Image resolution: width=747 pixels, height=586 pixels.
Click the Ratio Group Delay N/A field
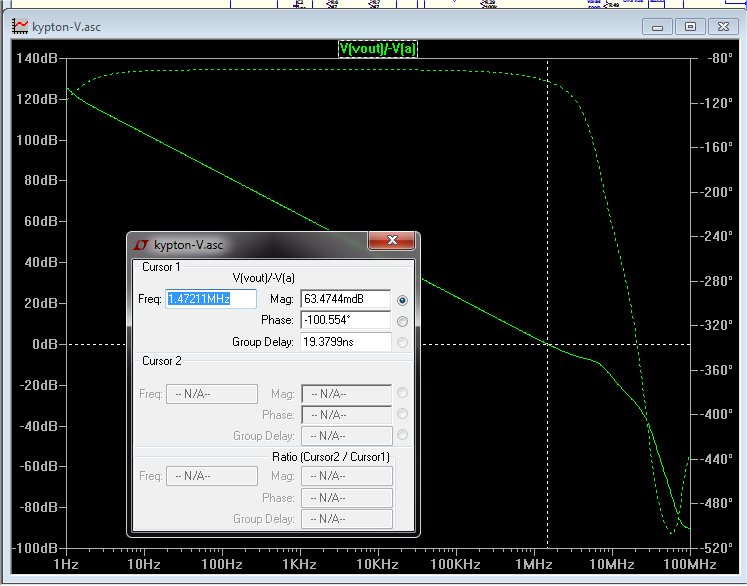point(347,519)
